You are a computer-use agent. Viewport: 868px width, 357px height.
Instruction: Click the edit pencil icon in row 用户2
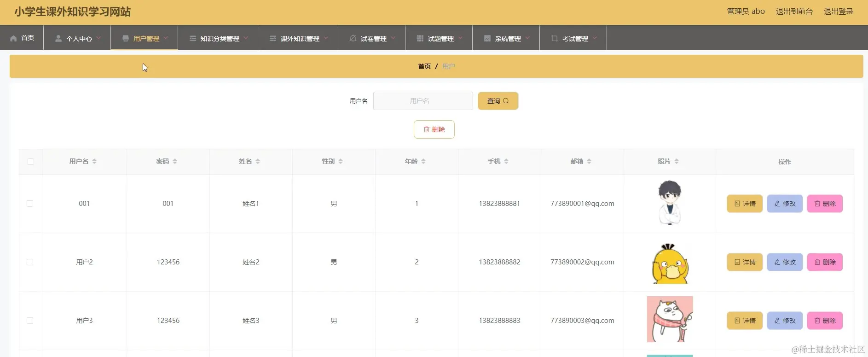pyautogui.click(x=777, y=262)
